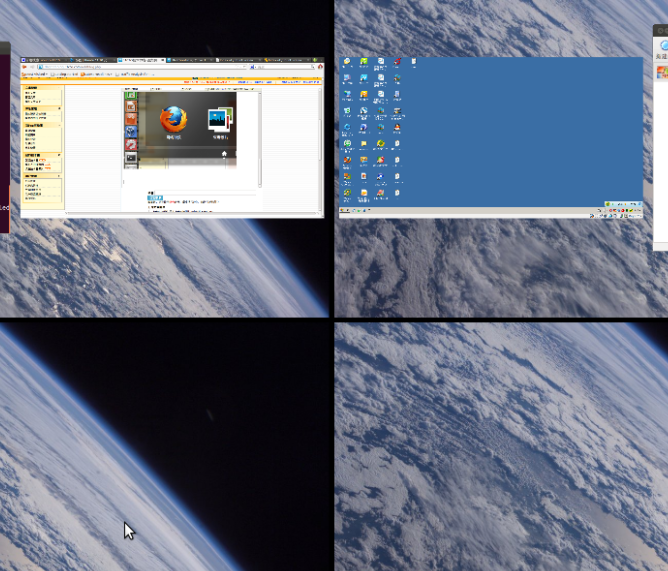The height and width of the screenshot is (571, 668).
Task: Click the Start button in Windows taskbar
Action: pos(344,210)
